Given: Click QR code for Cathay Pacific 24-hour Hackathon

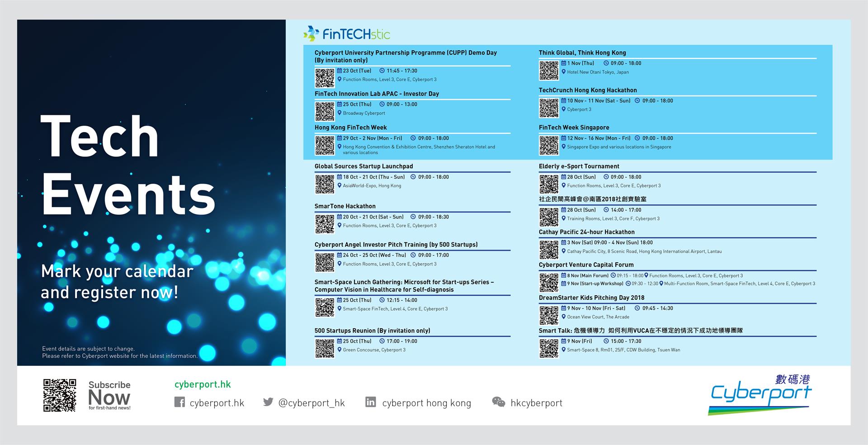Looking at the screenshot, I should tap(549, 250).
